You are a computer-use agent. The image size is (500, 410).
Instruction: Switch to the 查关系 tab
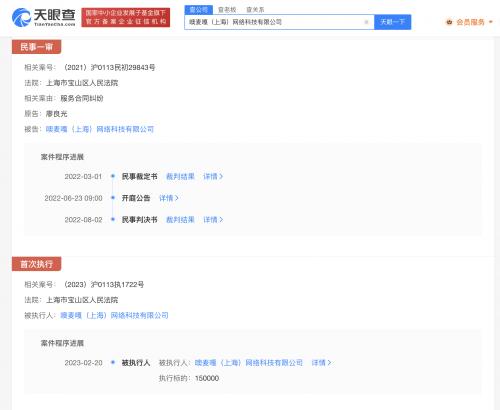[x=255, y=10]
